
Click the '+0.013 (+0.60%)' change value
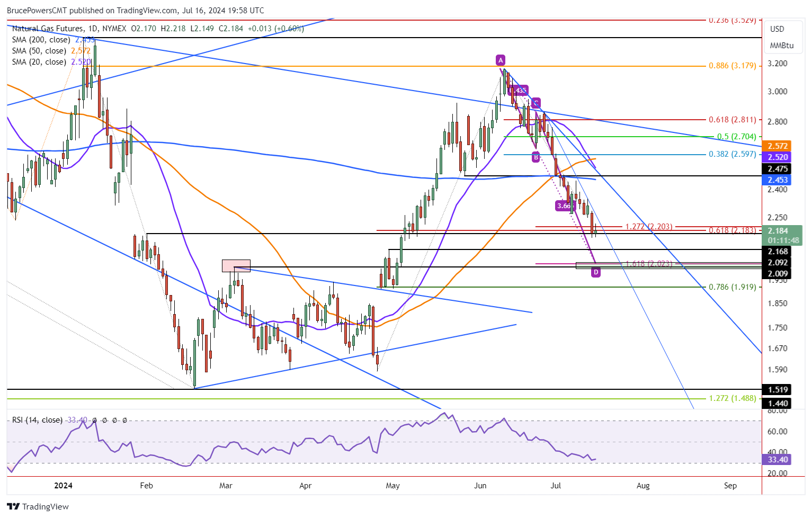point(275,29)
